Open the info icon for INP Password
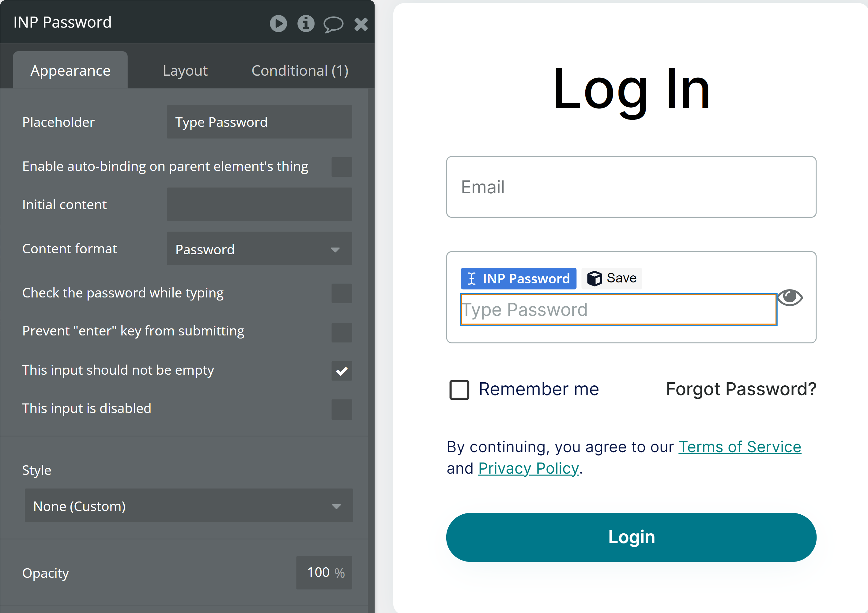The image size is (868, 613). click(x=306, y=24)
